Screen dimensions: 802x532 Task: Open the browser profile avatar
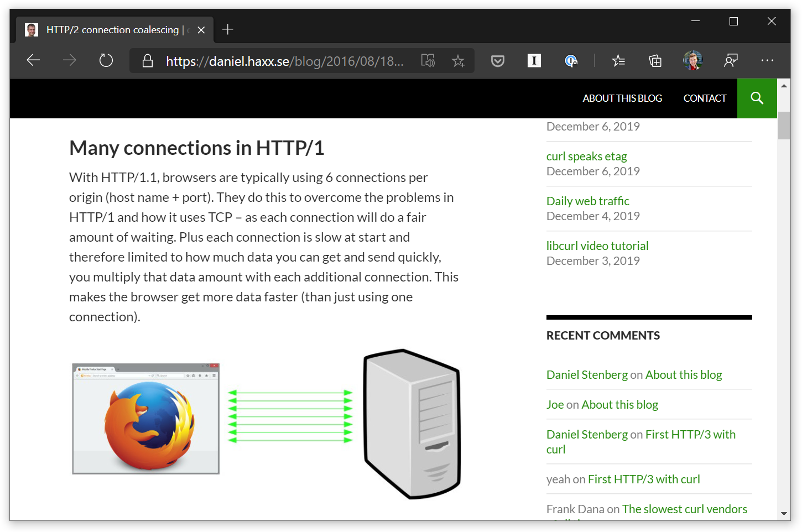[692, 60]
